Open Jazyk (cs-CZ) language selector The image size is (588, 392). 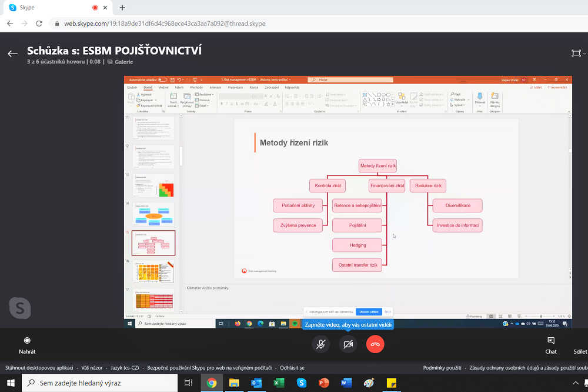[x=125, y=368]
